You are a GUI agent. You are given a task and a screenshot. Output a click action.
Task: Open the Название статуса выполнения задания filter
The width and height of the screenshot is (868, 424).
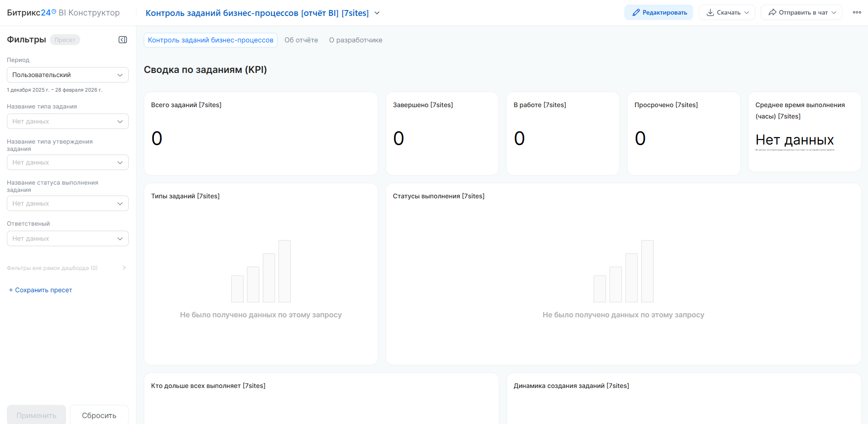point(68,203)
